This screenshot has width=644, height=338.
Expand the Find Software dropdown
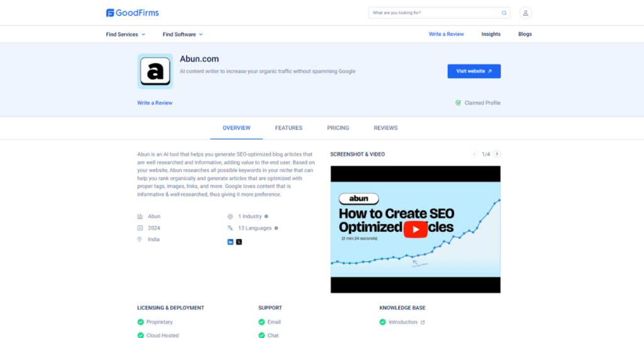(x=183, y=35)
